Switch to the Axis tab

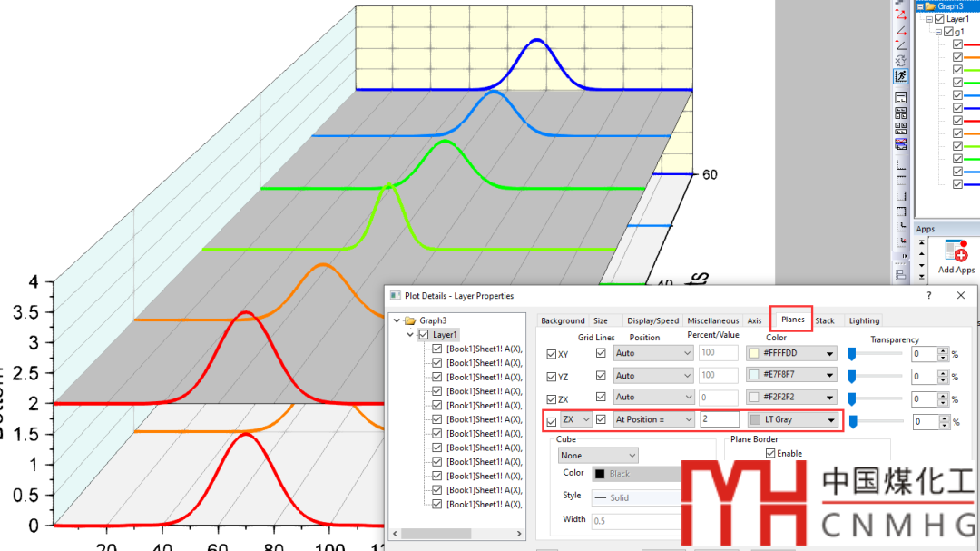tap(754, 320)
